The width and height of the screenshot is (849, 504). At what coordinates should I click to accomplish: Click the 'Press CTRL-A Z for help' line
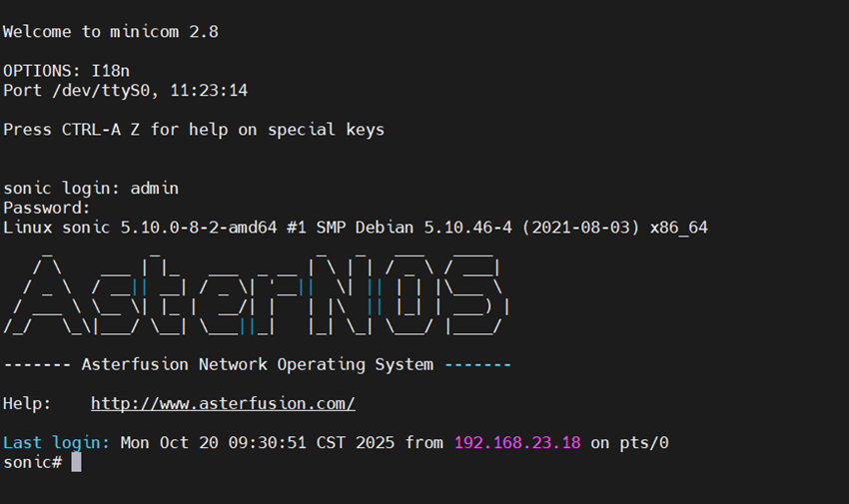tap(194, 130)
